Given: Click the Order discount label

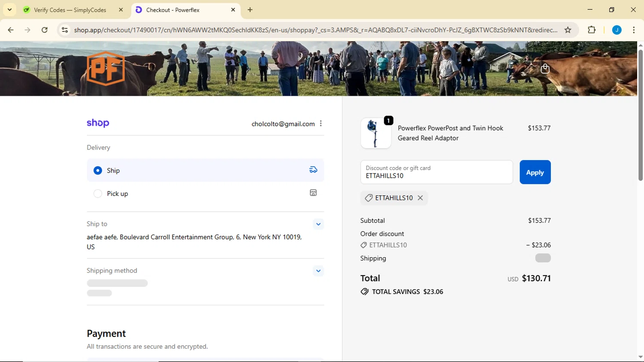Looking at the screenshot, I should (x=382, y=234).
